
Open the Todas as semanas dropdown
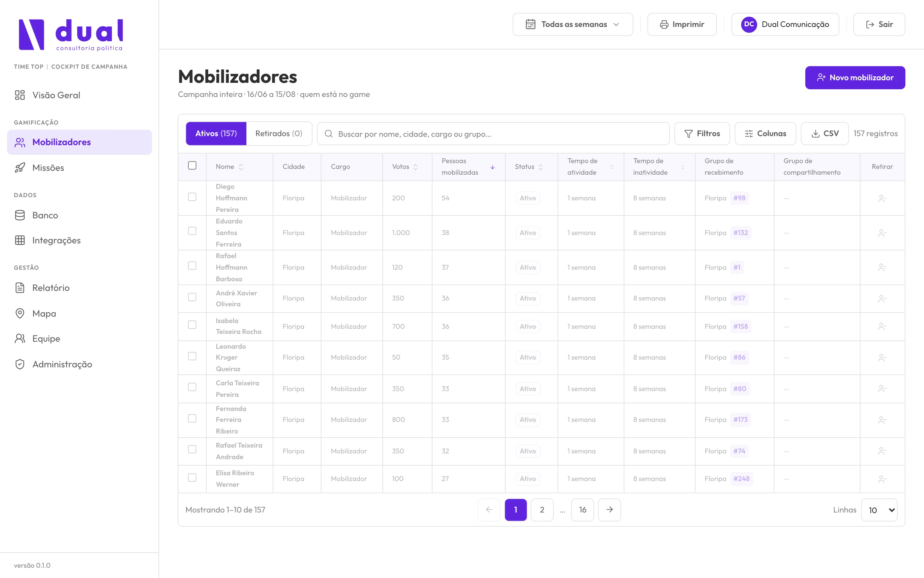573,24
